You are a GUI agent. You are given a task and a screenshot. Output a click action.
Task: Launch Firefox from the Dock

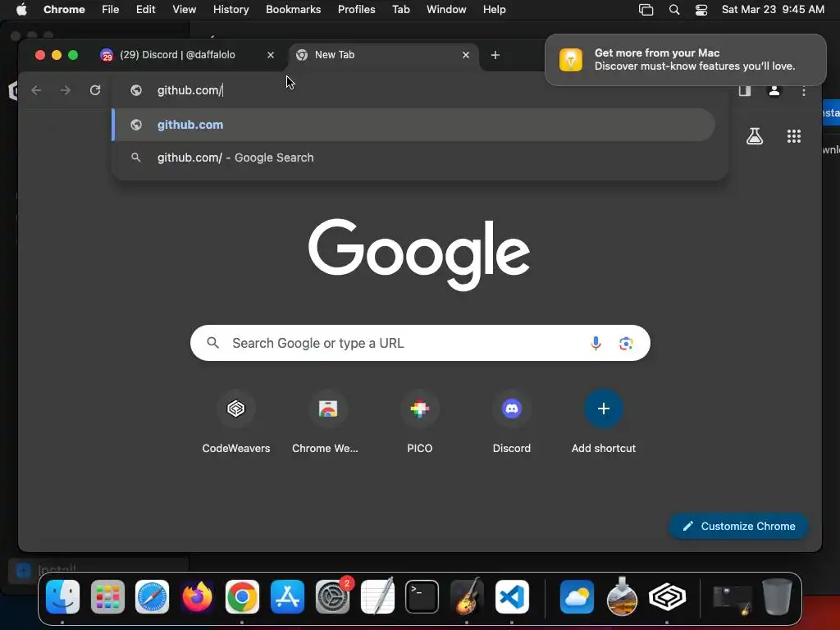coord(197,596)
